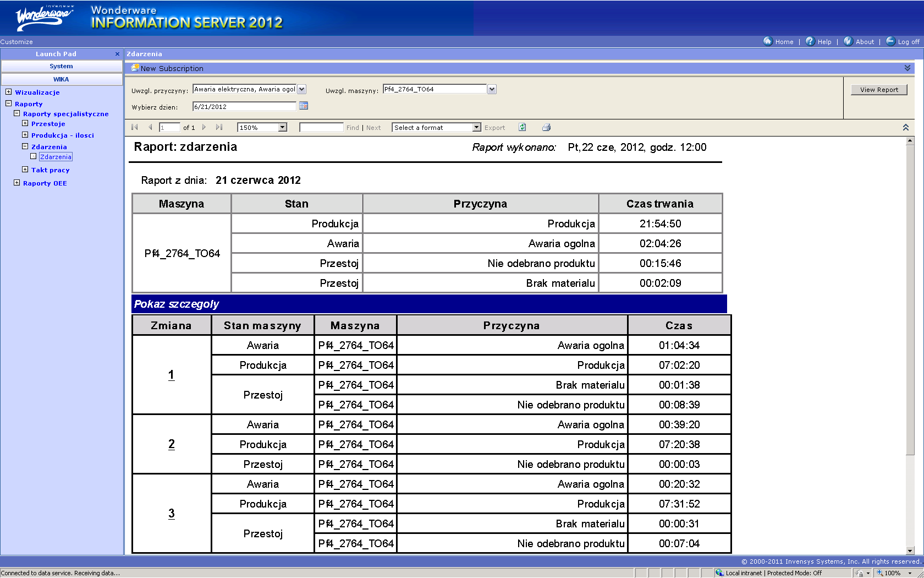Go to previous report page
The height and width of the screenshot is (578, 924).
click(150, 127)
